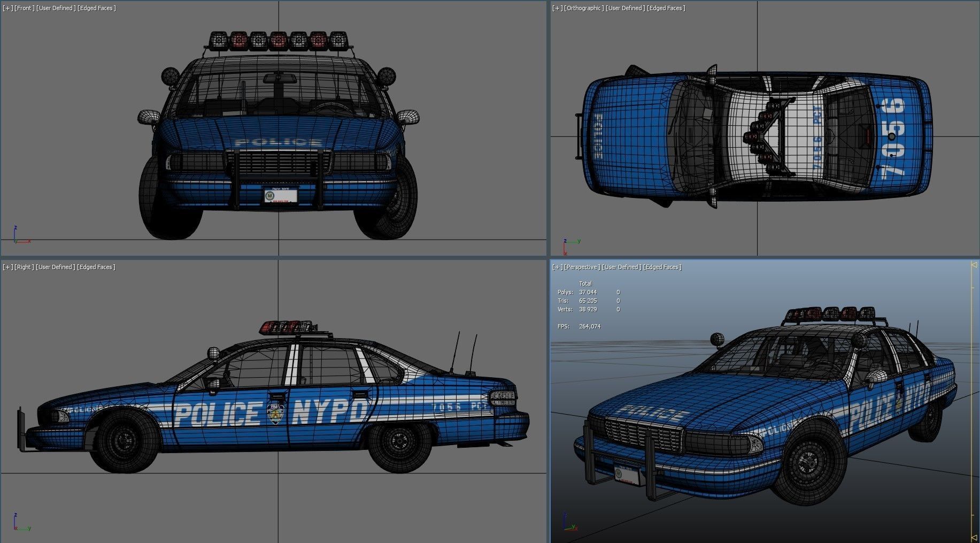Open User Defined menu in Right viewport
Viewport: 980px width, 543px height.
55,267
